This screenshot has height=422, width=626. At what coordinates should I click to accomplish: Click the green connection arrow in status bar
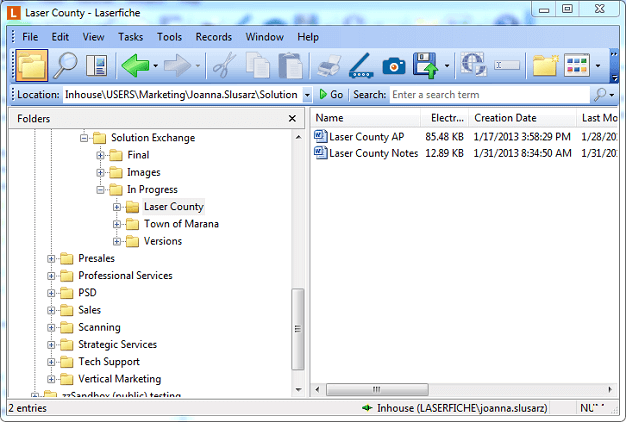point(367,408)
